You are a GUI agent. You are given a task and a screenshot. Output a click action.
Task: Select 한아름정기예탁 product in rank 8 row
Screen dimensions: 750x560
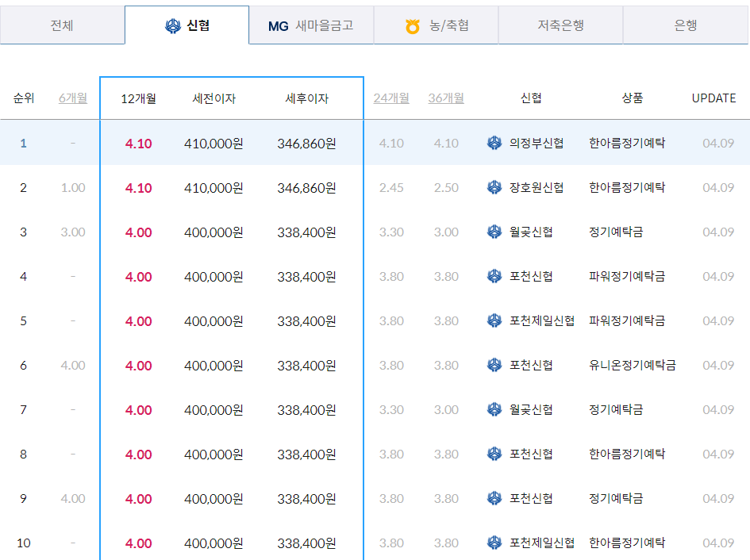[627, 454]
